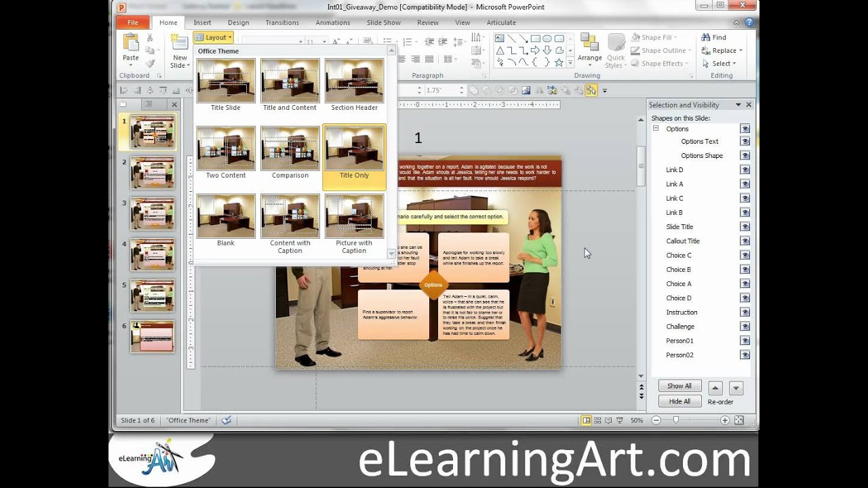Click the highlighted Selection Pane icon in toolbar

coord(591,90)
